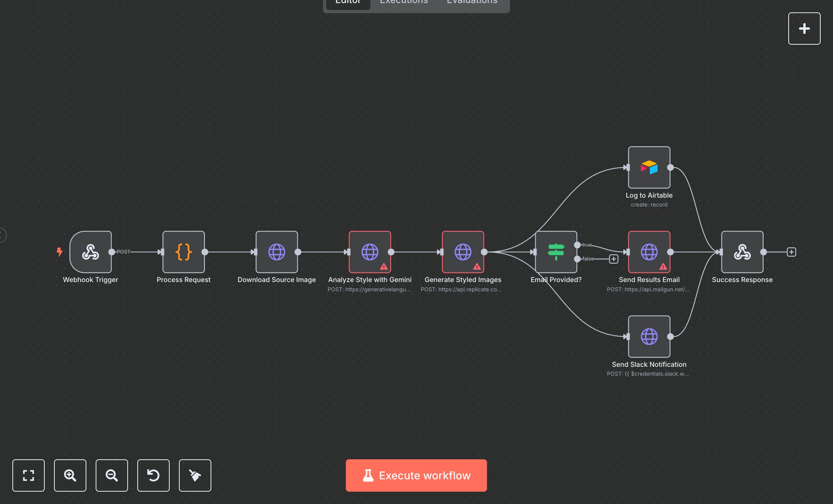This screenshot has height=504, width=833.
Task: Select the Process Request code node
Action: (x=184, y=252)
